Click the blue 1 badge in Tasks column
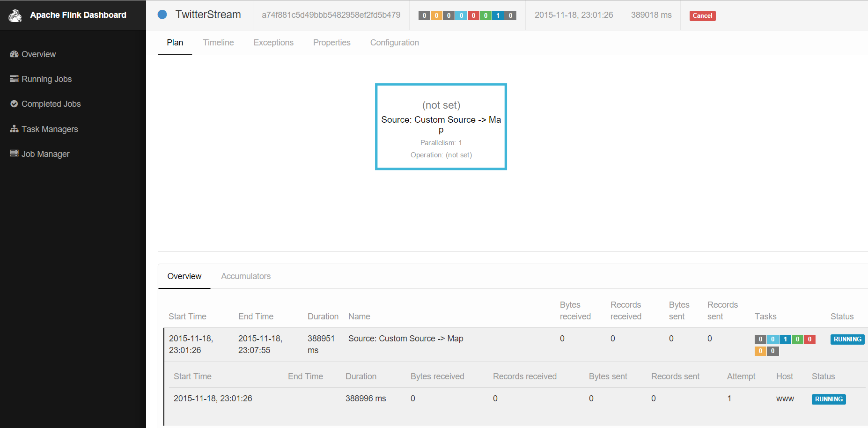Screen dimensions: 868x428 pos(785,339)
